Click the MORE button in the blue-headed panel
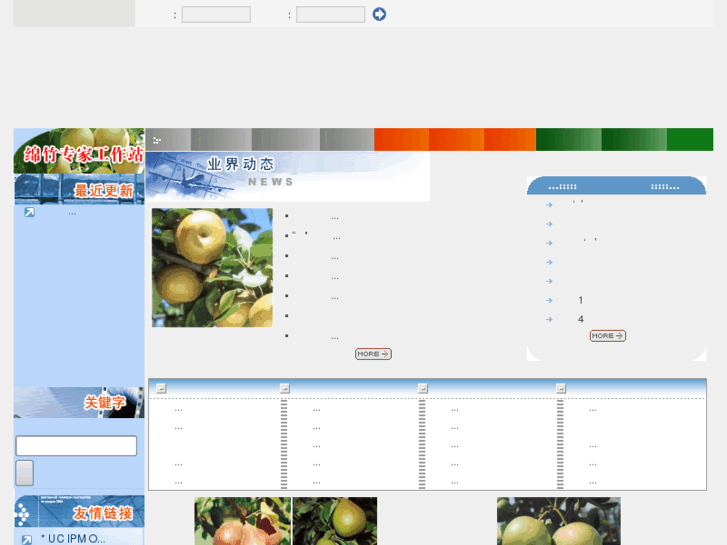Image resolution: width=727 pixels, height=545 pixels. click(x=607, y=336)
